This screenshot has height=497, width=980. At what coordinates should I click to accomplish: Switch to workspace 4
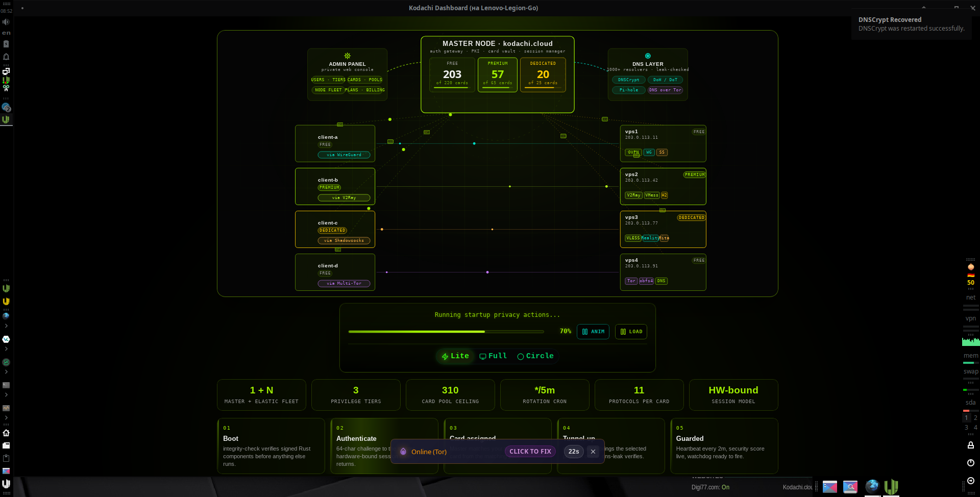point(975,428)
